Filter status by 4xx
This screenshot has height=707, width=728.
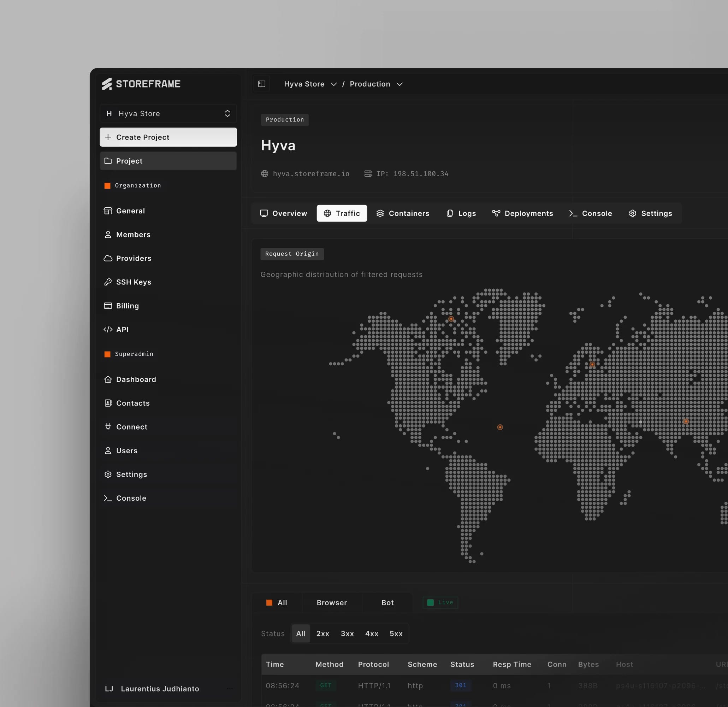click(x=372, y=634)
